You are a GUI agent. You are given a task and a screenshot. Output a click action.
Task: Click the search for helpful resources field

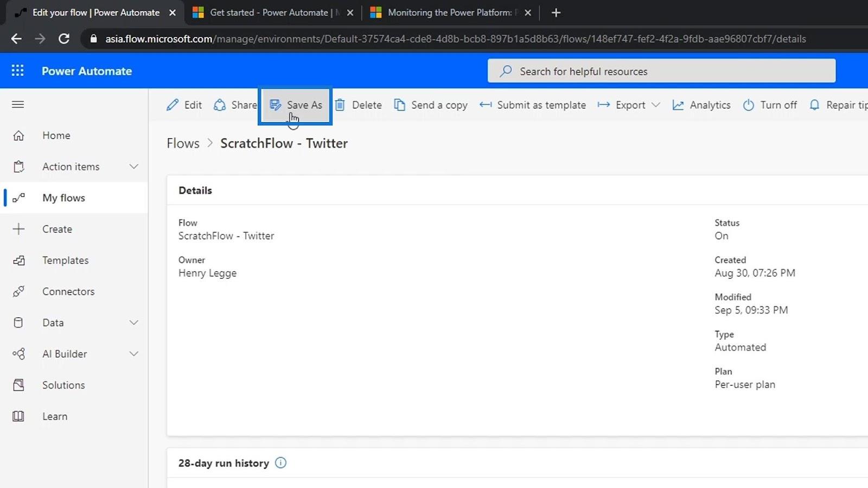pos(661,71)
